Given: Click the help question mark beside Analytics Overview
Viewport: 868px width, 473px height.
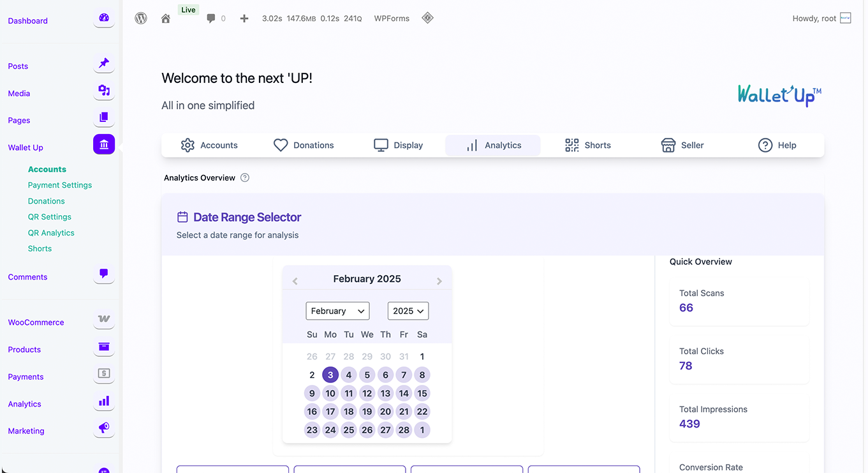Looking at the screenshot, I should pos(245,177).
